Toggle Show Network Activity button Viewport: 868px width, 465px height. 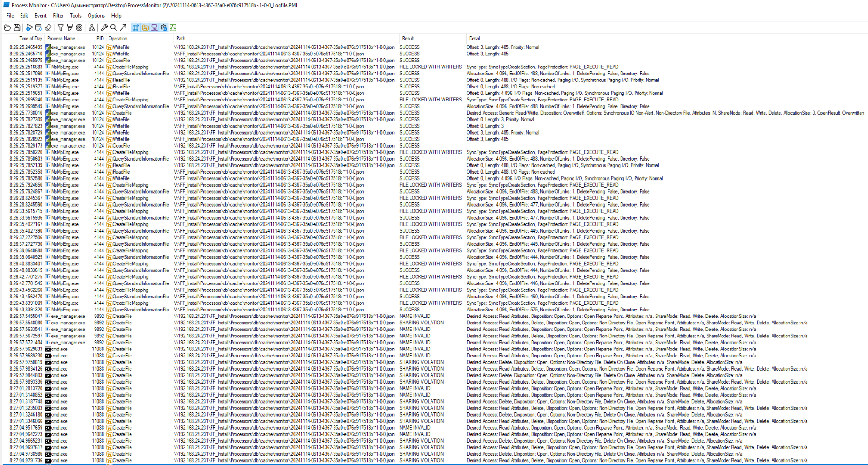(x=154, y=27)
